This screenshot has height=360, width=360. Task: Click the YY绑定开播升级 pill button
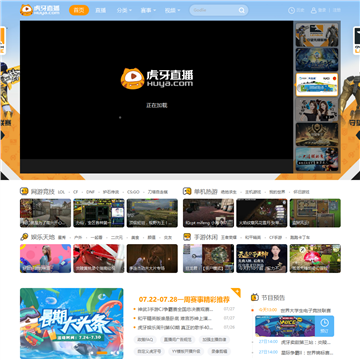click(186, 351)
